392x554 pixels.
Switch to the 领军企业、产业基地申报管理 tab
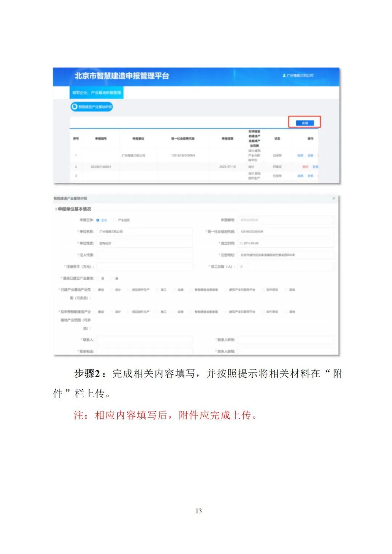[x=97, y=93]
